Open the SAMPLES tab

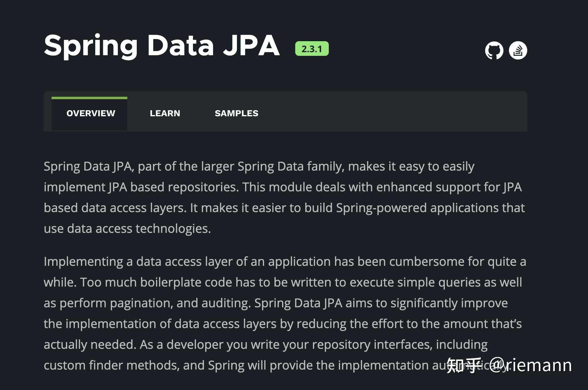click(x=236, y=113)
